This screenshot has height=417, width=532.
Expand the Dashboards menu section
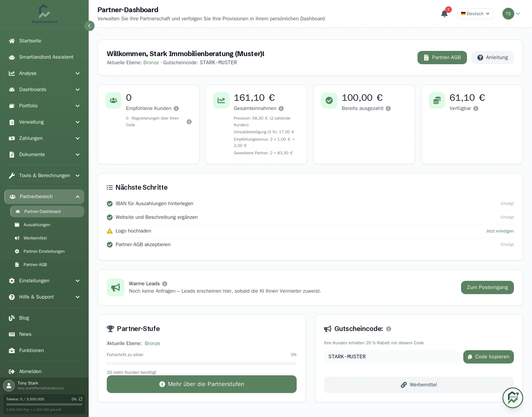44,90
